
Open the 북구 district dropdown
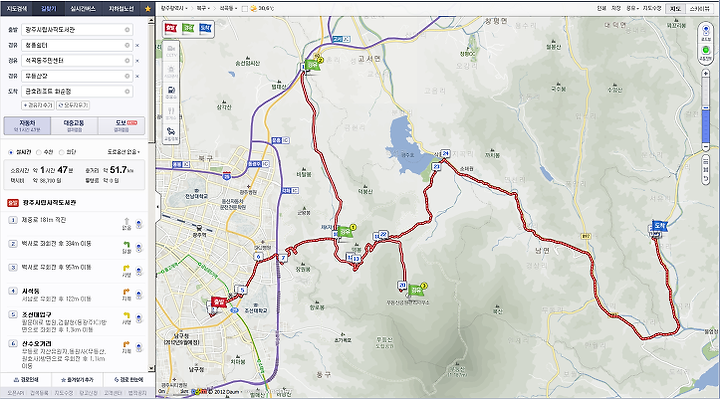[x=203, y=8]
